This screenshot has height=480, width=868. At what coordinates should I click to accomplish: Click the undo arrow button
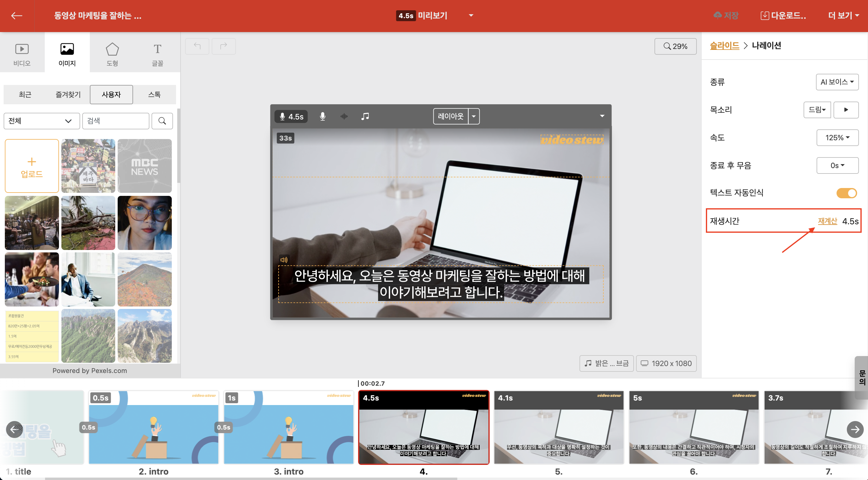(197, 46)
